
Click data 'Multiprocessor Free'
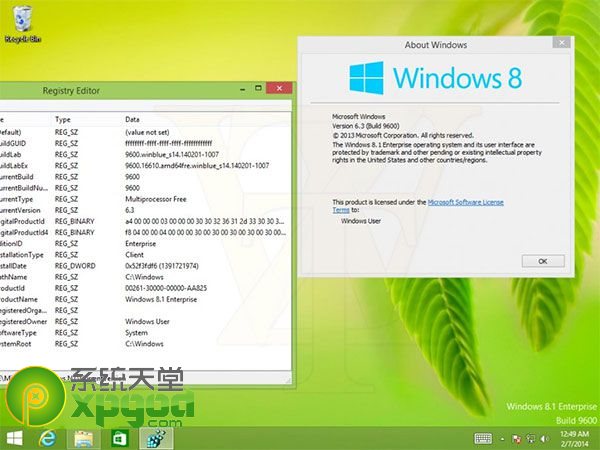click(156, 199)
